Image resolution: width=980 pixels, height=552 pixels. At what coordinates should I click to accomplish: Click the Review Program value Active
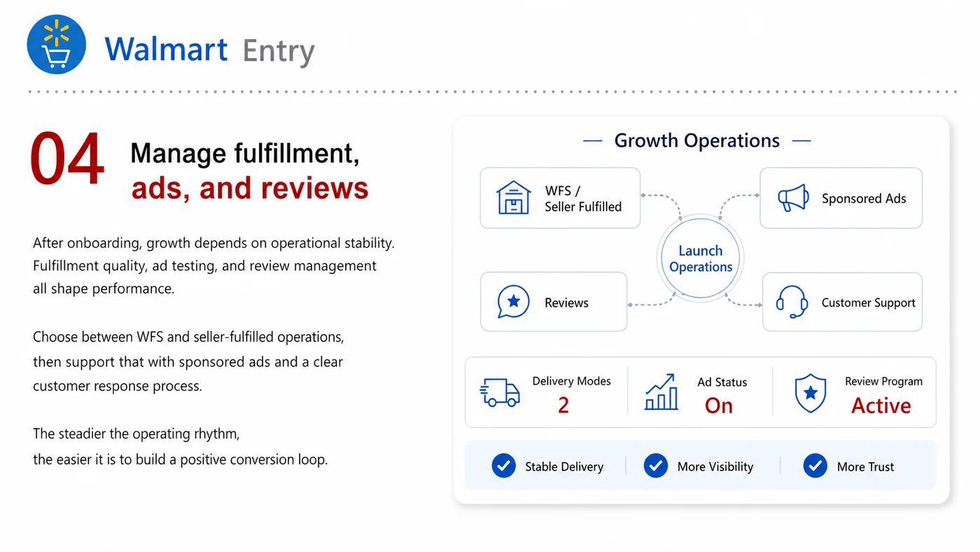[x=881, y=406]
